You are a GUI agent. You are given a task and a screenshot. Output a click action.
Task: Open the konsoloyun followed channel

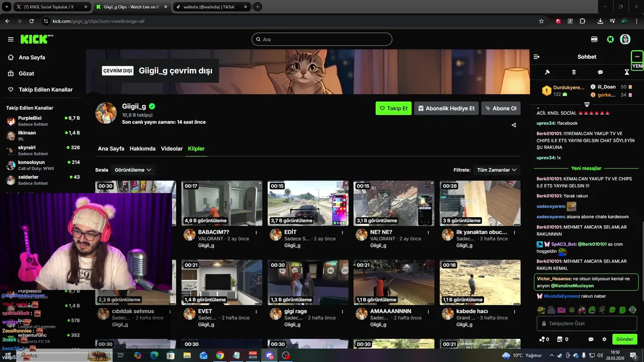pyautogui.click(x=43, y=165)
